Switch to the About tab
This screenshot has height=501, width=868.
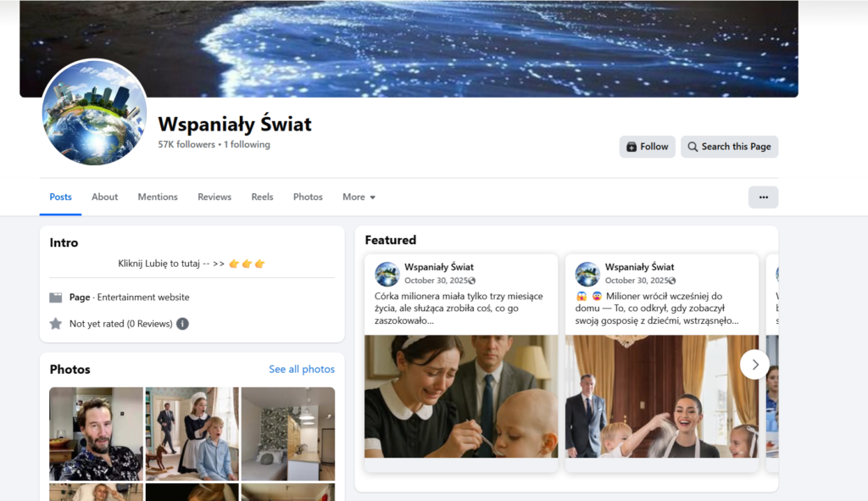point(104,197)
